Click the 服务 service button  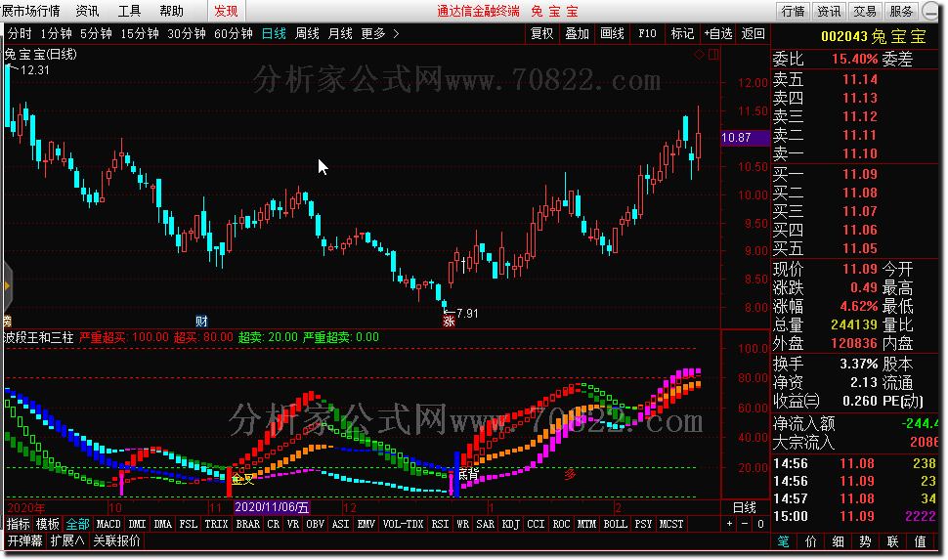[x=901, y=11]
